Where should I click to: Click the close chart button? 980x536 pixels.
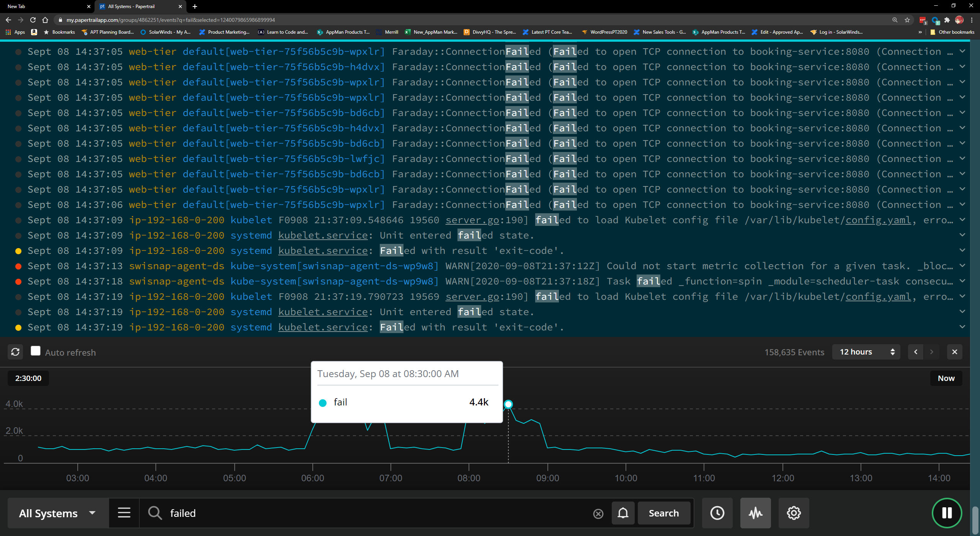(955, 351)
